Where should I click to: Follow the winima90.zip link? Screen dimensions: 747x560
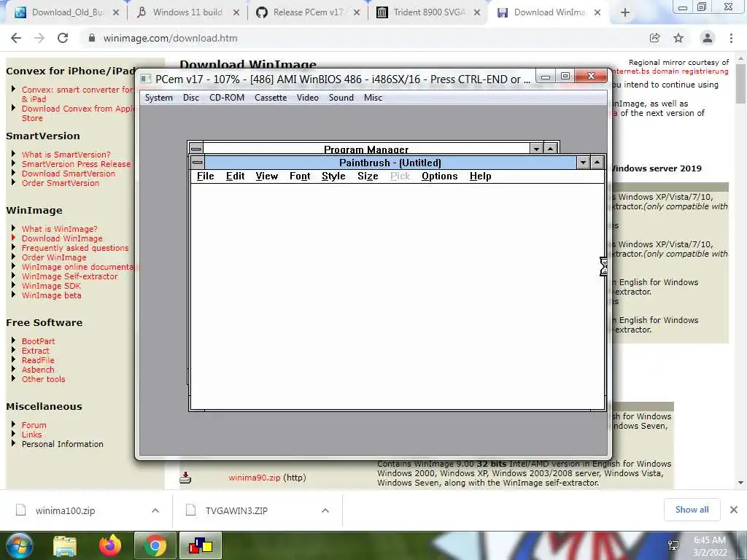tap(255, 478)
